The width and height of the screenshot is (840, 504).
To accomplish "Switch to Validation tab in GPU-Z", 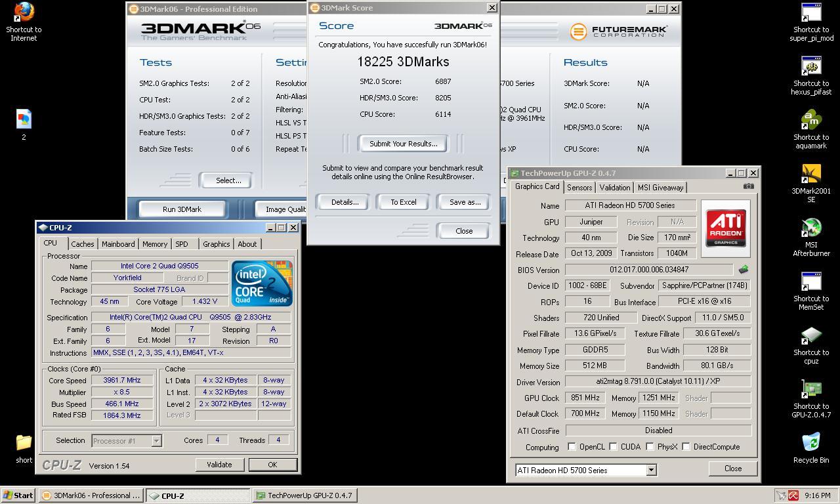I will [x=615, y=188].
